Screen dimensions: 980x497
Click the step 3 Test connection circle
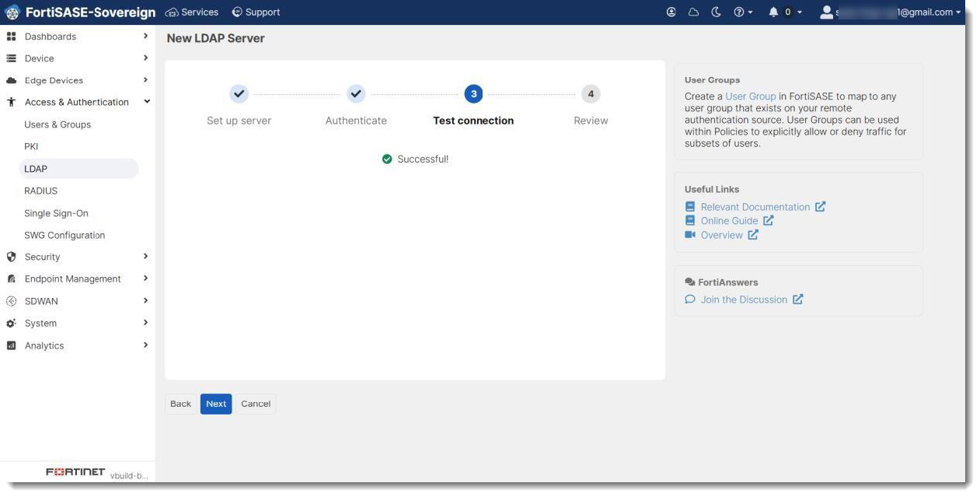473,94
